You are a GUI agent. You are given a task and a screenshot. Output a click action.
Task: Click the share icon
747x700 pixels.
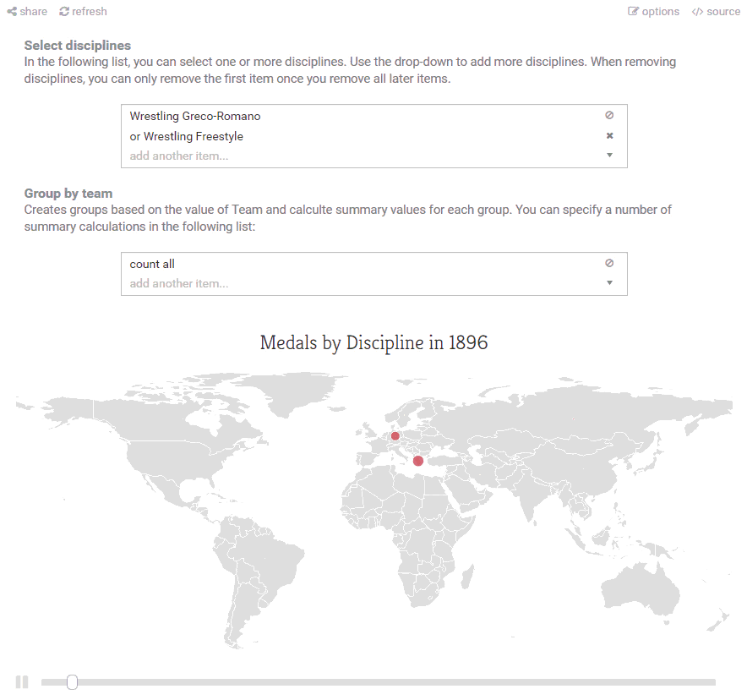[12, 12]
